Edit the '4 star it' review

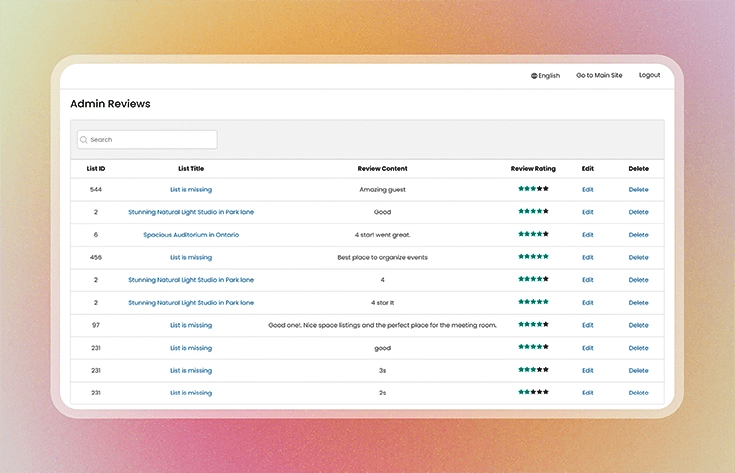(x=587, y=302)
